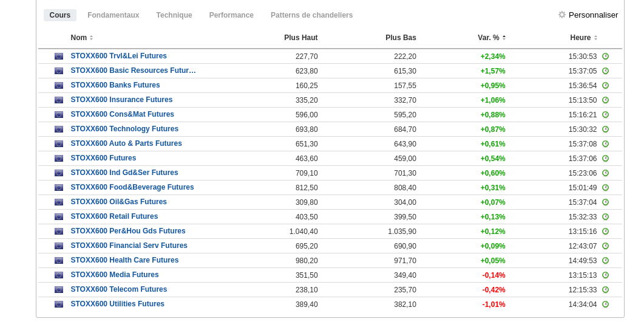Click the flag icon beside STOXX600 Insurance Futures
This screenshot has height=327, width=644.
click(59, 100)
